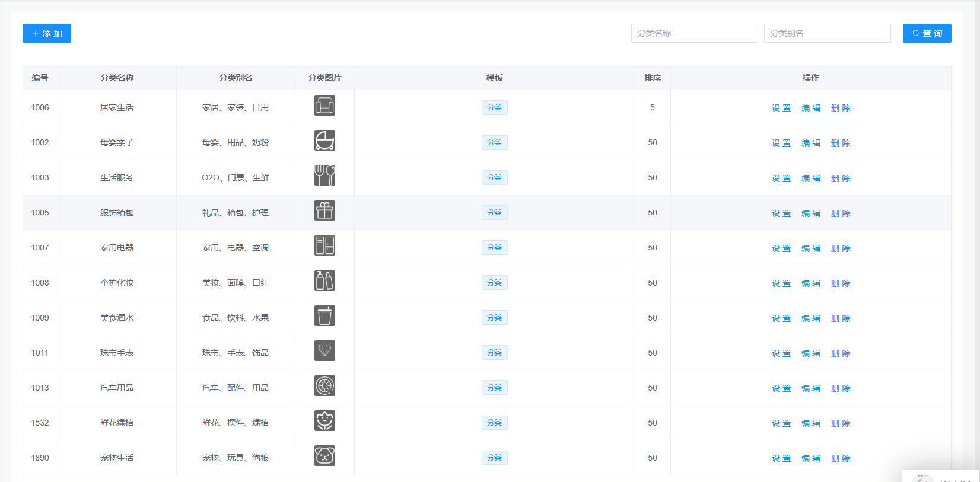Open 设置 for 宠物生活 row

click(x=781, y=458)
